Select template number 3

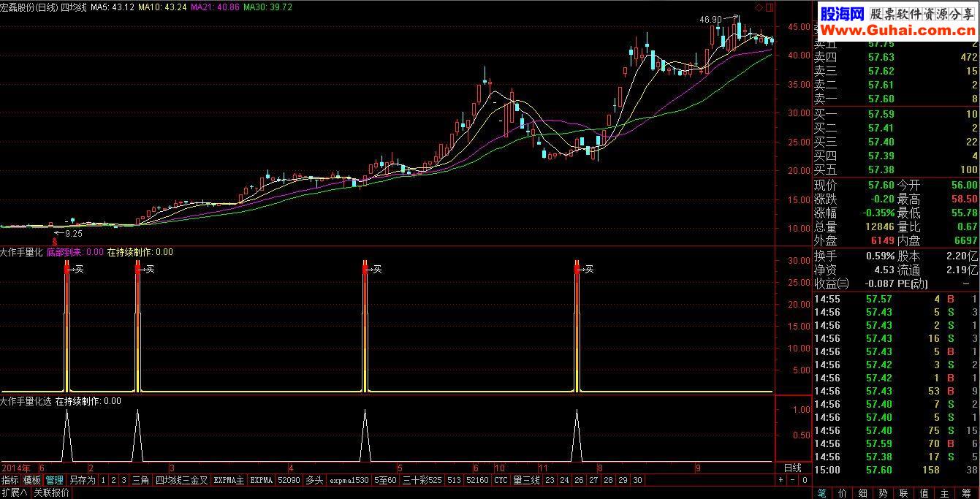(124, 480)
